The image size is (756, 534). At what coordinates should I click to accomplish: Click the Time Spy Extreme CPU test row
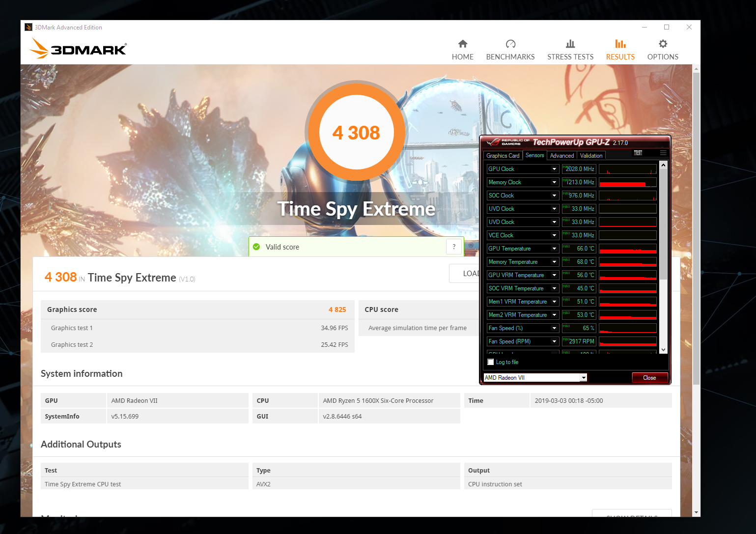click(x=144, y=484)
